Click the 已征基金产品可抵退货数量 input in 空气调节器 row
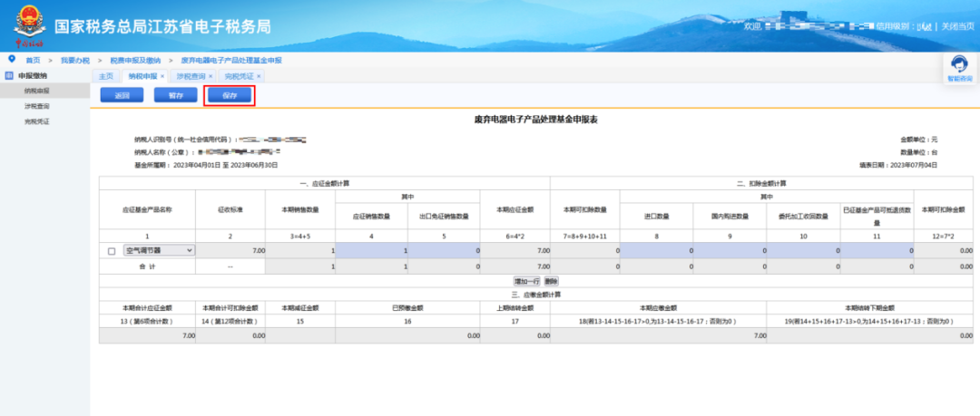 (877, 250)
